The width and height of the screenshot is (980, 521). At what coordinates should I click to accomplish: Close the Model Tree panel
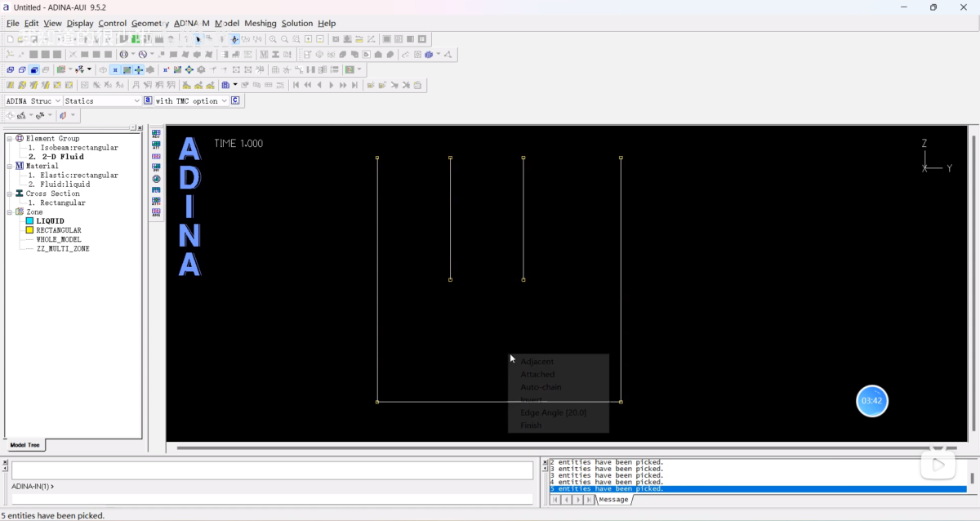coord(140,128)
